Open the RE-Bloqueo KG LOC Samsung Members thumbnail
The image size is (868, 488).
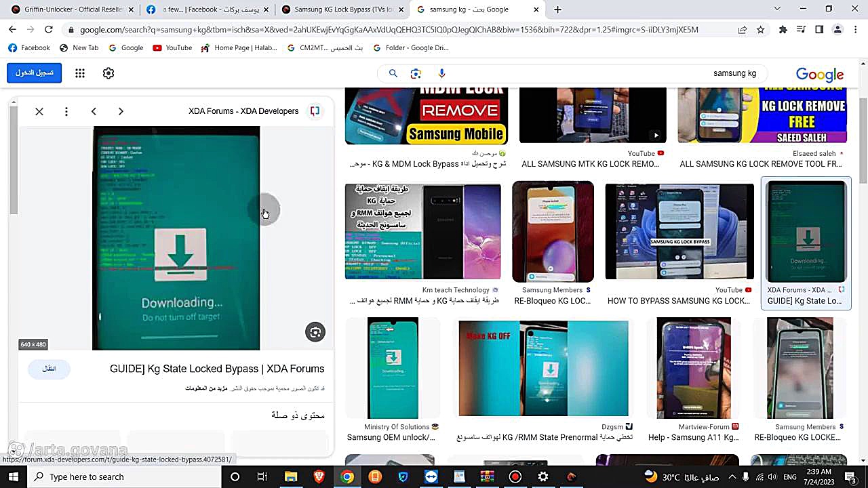(553, 231)
